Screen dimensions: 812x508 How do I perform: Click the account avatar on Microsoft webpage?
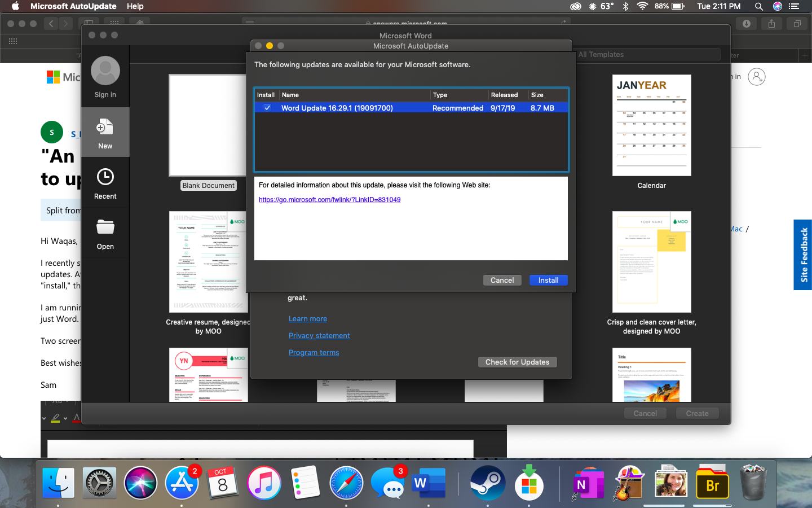coord(757,77)
